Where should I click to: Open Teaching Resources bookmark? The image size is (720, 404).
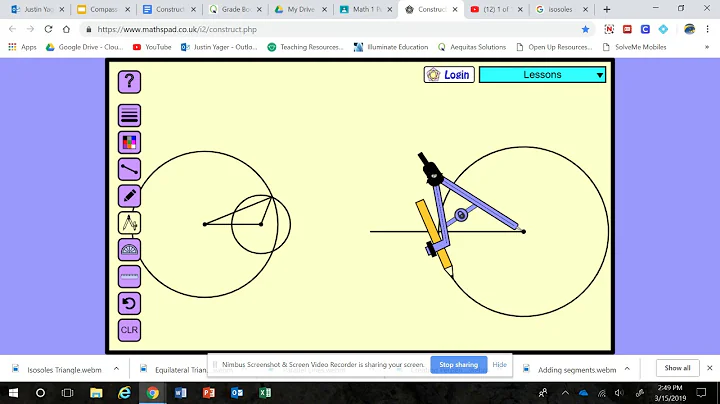pos(305,47)
